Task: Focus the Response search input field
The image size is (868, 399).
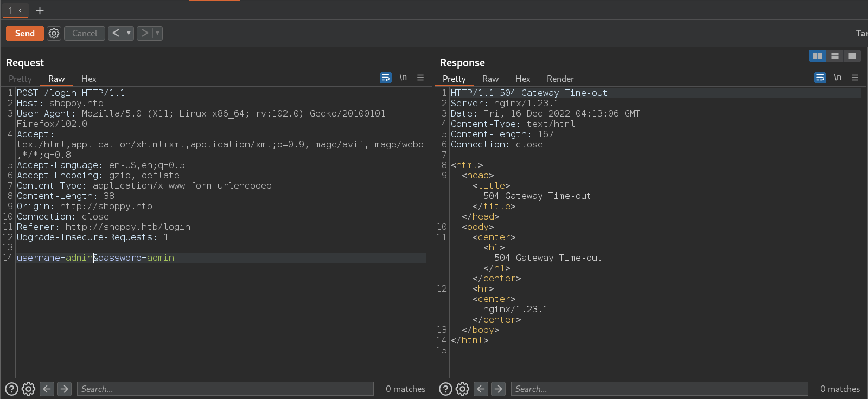Action: [659, 389]
